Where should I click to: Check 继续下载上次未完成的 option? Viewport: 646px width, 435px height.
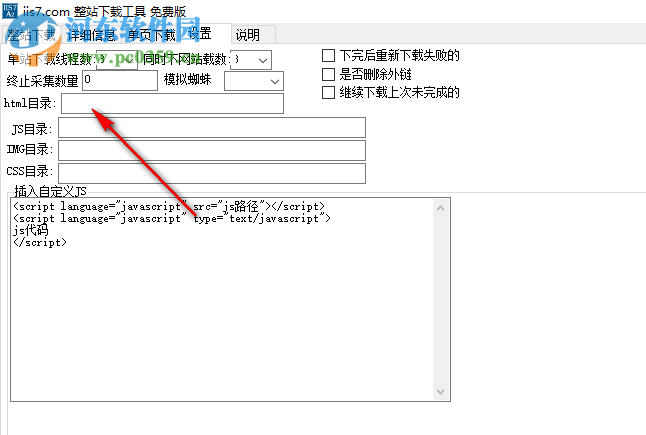(328, 92)
